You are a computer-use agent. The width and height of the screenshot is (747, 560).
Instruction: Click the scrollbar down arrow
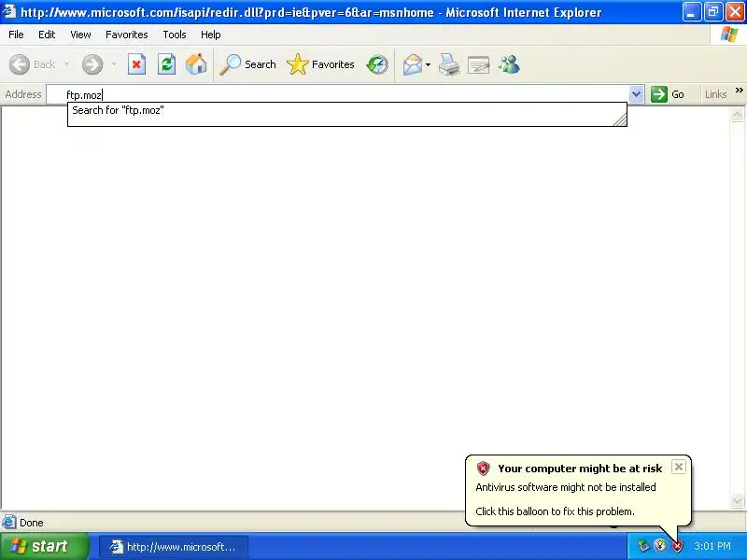tap(737, 500)
